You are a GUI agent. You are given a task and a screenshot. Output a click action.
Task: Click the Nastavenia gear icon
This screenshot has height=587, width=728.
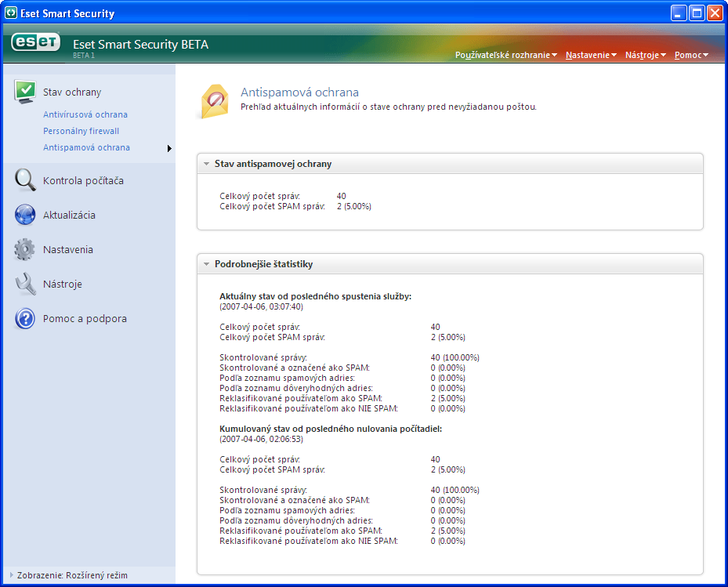click(24, 249)
